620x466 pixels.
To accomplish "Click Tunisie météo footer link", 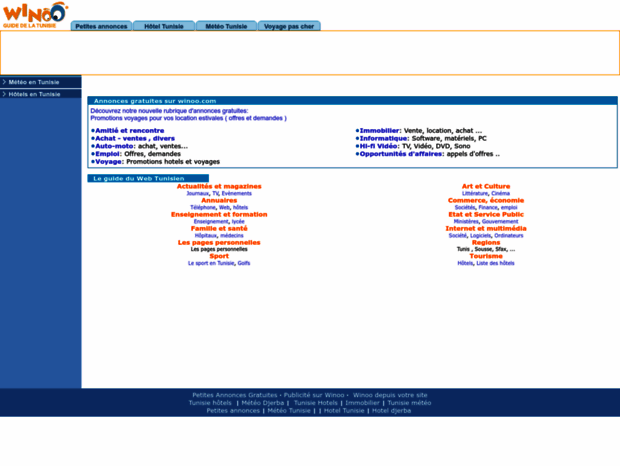I will pyautogui.click(x=409, y=403).
